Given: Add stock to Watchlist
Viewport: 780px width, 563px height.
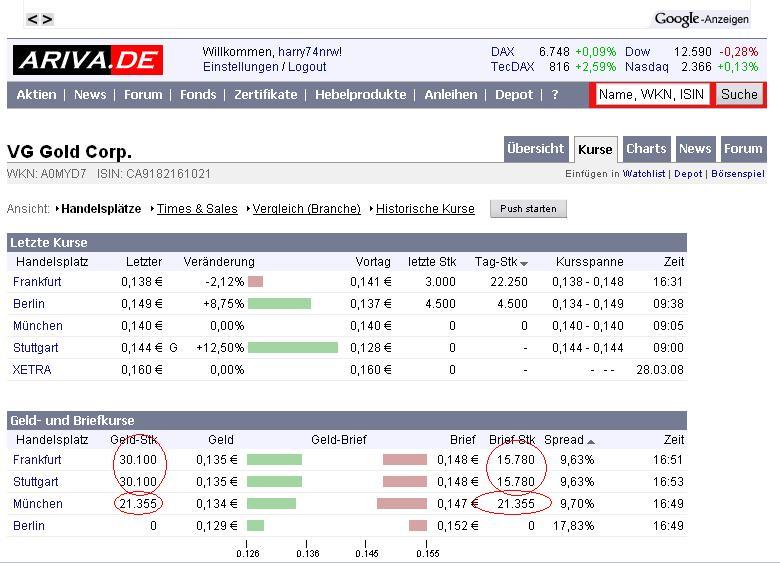Looking at the screenshot, I should 644,174.
